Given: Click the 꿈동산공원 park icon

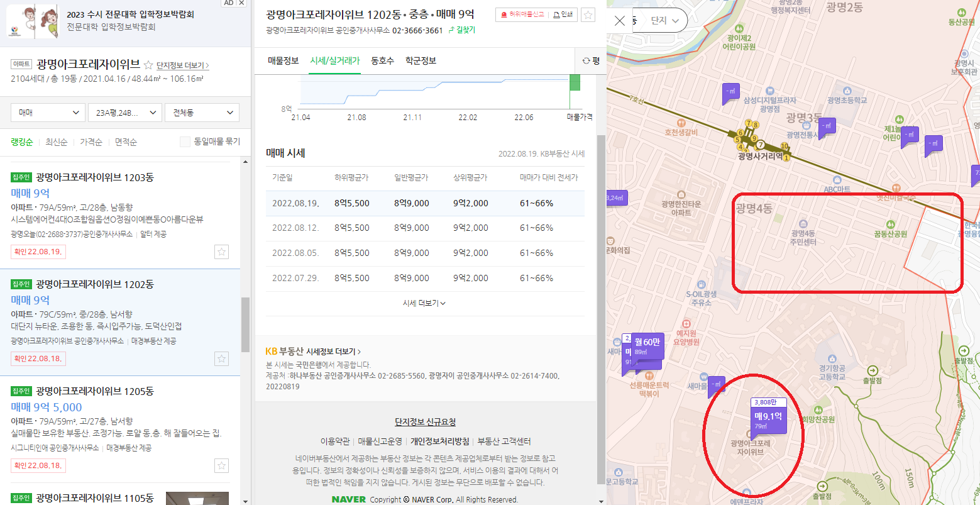Looking at the screenshot, I should [x=890, y=225].
